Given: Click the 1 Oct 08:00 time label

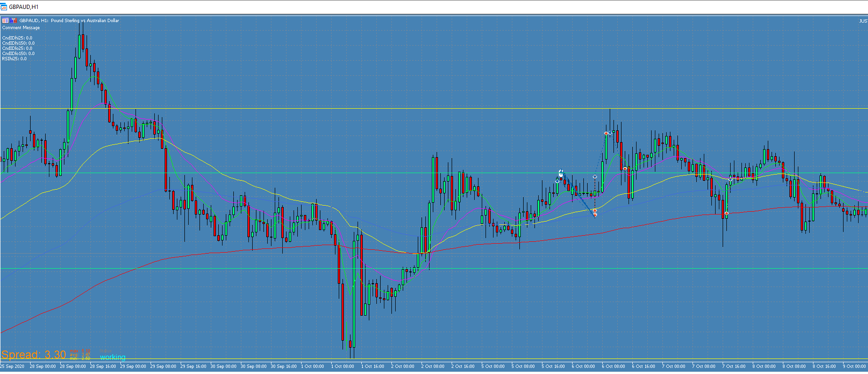Looking at the screenshot, I should 342,366.
